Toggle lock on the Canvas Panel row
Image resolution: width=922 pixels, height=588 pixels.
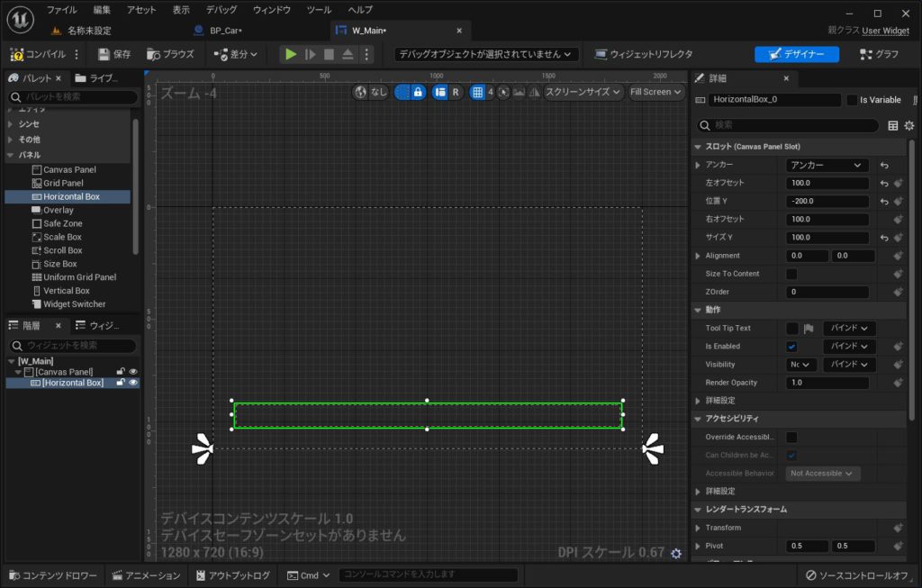pyautogui.click(x=121, y=372)
